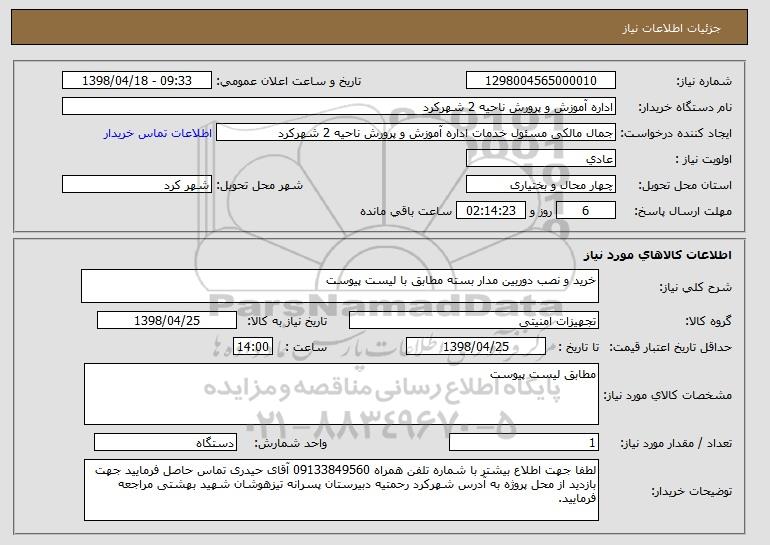
Task: Click the مهلت ارسال پاسخ label
Action: [x=683, y=211]
